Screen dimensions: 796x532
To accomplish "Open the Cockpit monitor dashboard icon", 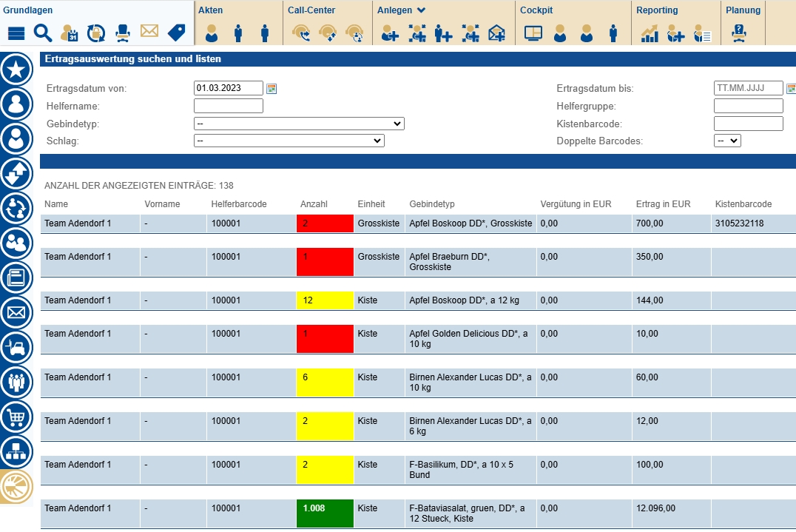I will coord(533,33).
